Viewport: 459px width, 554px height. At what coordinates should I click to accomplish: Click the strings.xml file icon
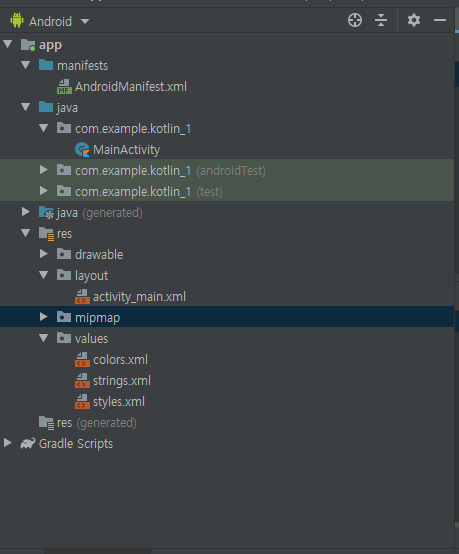point(82,381)
